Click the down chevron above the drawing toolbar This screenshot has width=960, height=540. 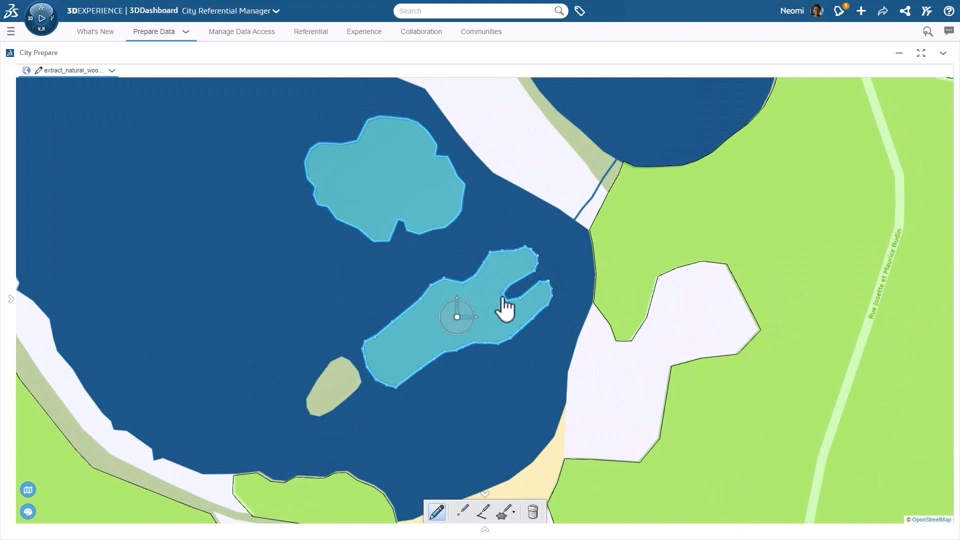(485, 493)
